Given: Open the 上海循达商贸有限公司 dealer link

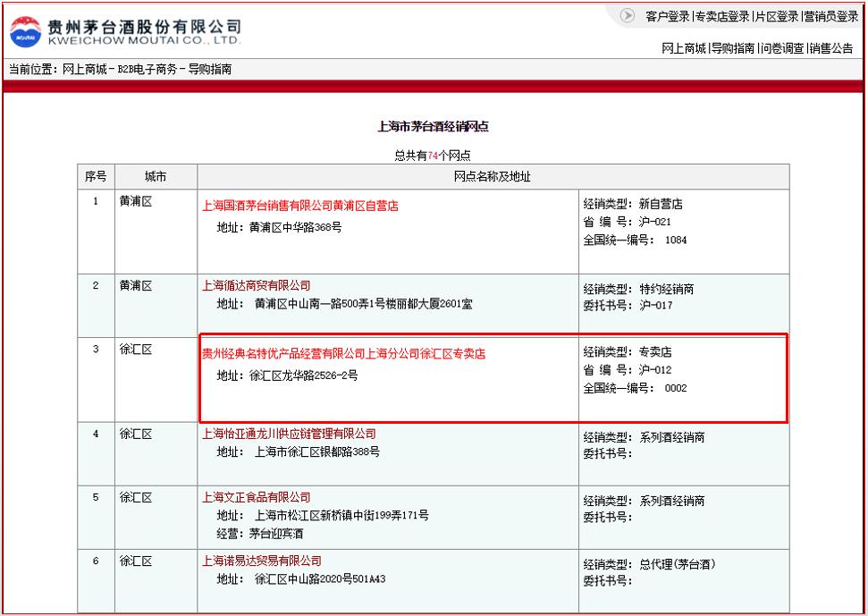Looking at the screenshot, I should click(x=256, y=284).
